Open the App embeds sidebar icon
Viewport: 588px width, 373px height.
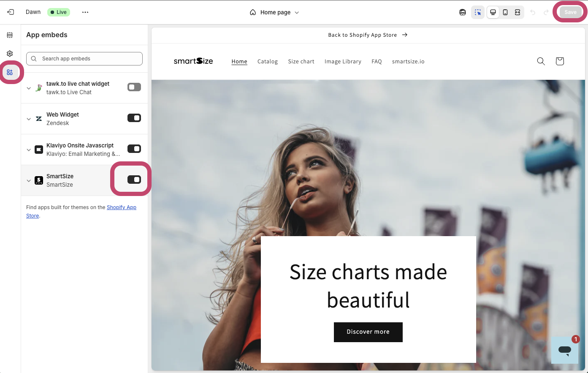pos(10,72)
